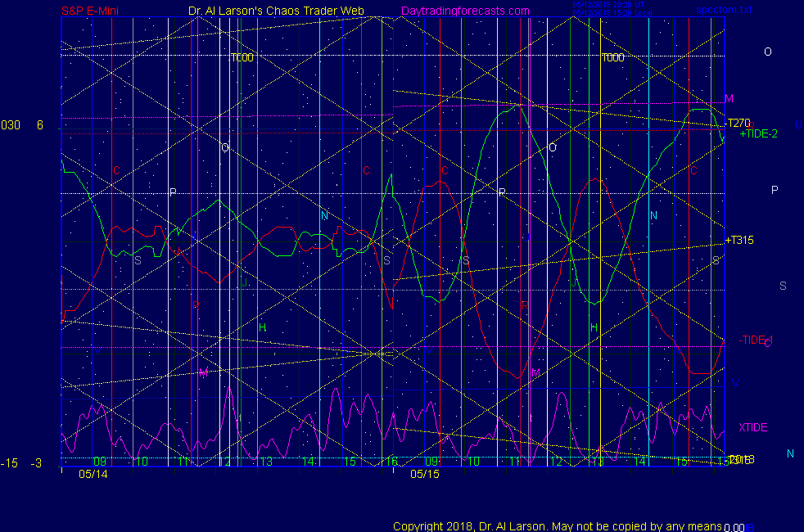The width and height of the screenshot is (804, 532).
Task: Click the '12' hour label for 05/14
Action: (224, 462)
